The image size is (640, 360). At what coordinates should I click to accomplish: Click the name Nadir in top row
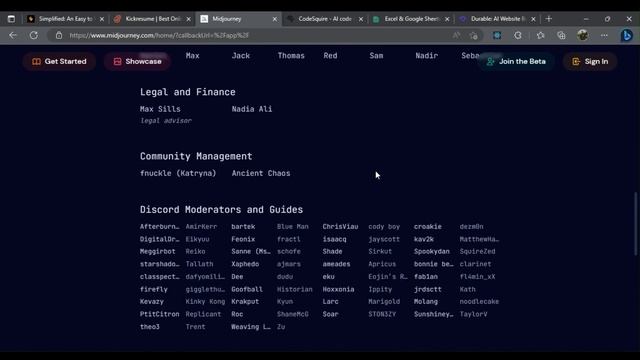click(427, 56)
